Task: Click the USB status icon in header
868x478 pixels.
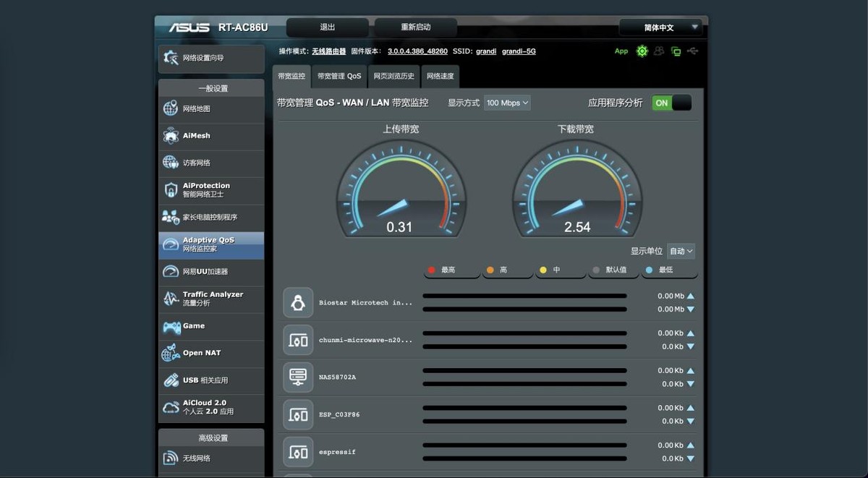Action: point(693,51)
